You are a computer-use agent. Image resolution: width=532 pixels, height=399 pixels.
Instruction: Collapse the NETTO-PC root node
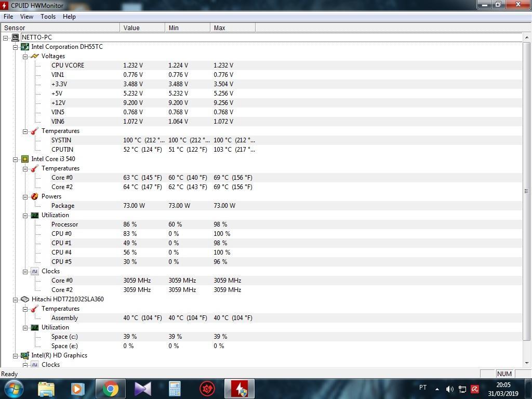tap(5, 38)
